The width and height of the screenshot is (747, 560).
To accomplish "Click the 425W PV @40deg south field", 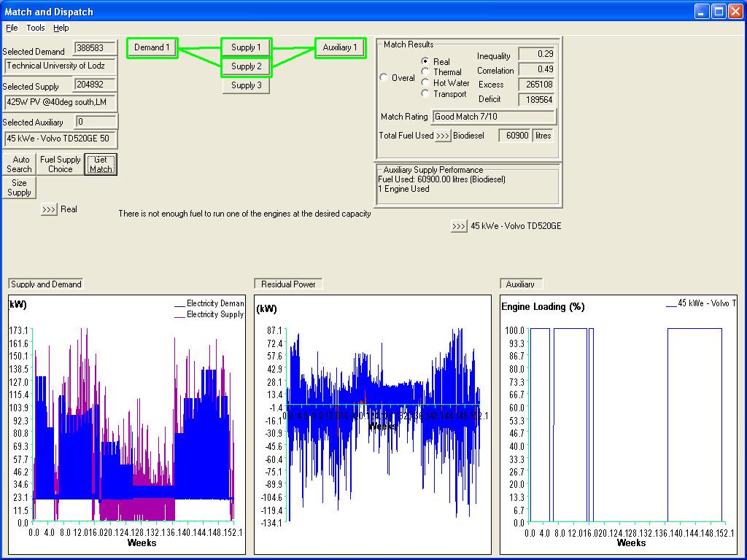I will (60, 102).
